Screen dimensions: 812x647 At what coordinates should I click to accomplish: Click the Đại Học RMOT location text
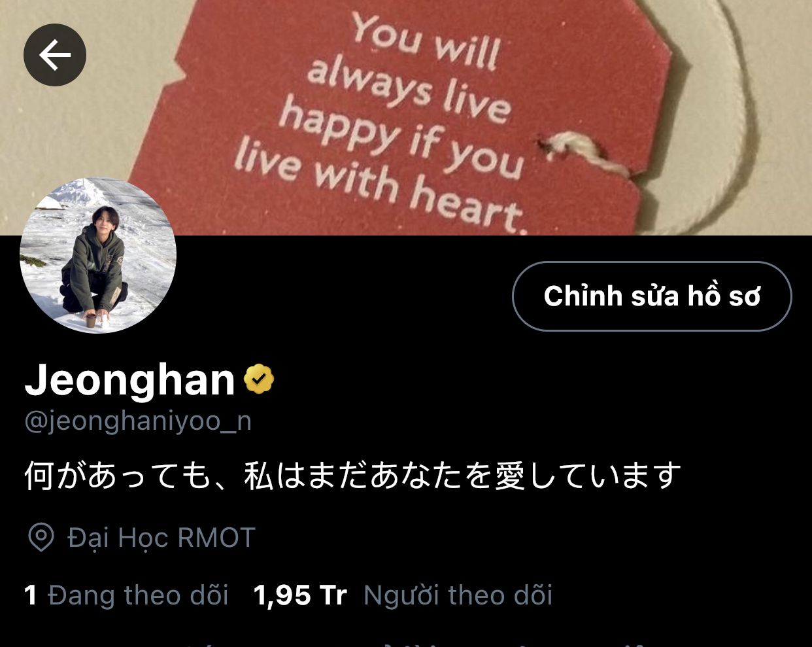161,538
